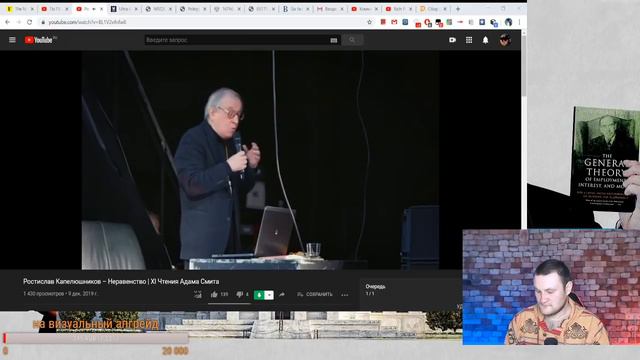Click the YouTube logo
This screenshot has width=640, height=360.
(x=39, y=40)
